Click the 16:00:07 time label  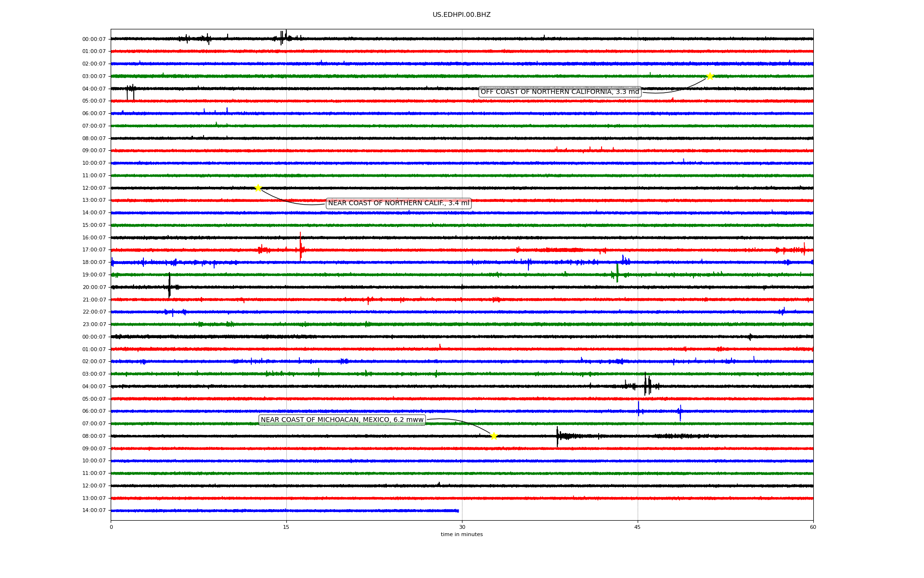(94, 238)
